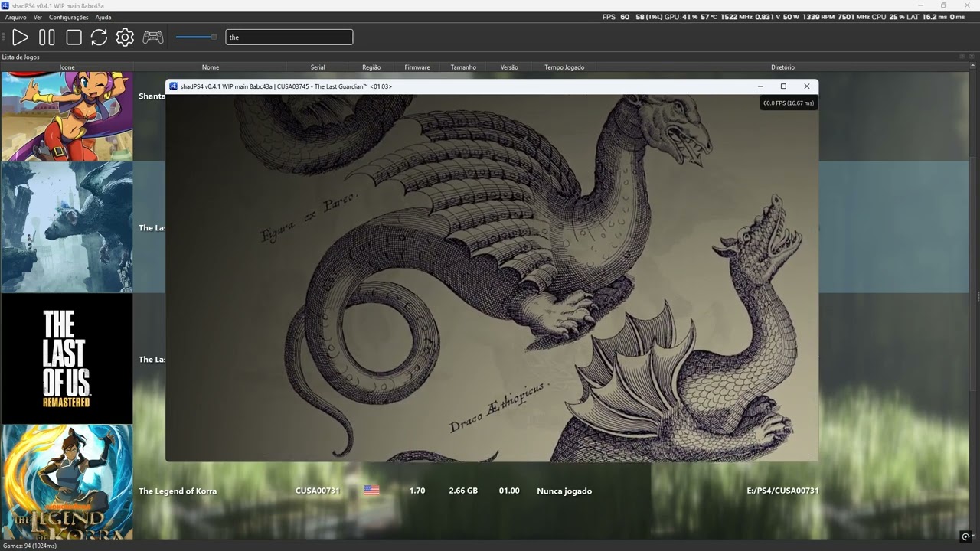Refresh the game list
This screenshot has width=980, height=551.
(99, 37)
